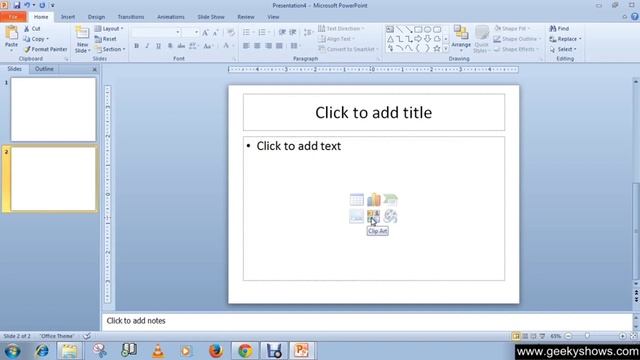Switch to the Insert tab
The height and width of the screenshot is (360, 640).
(x=68, y=17)
